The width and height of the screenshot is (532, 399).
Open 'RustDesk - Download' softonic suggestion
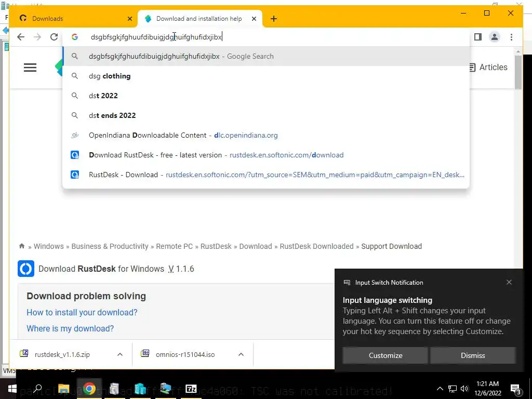[x=267, y=175]
